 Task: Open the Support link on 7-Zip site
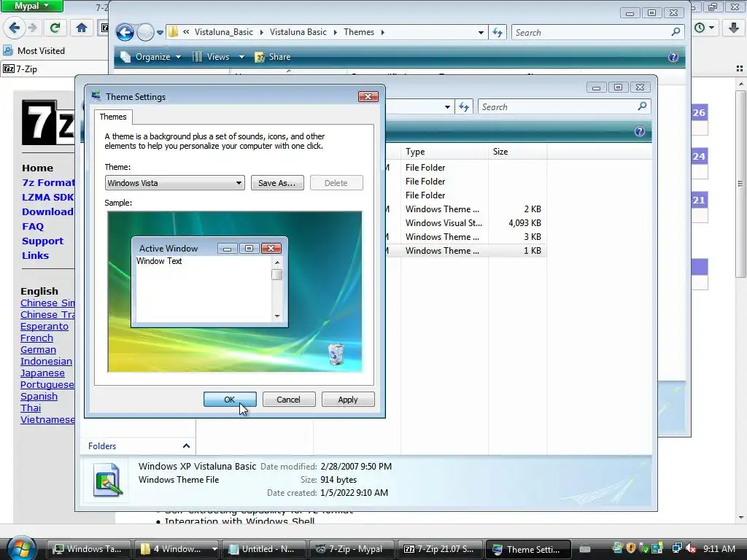point(42,241)
